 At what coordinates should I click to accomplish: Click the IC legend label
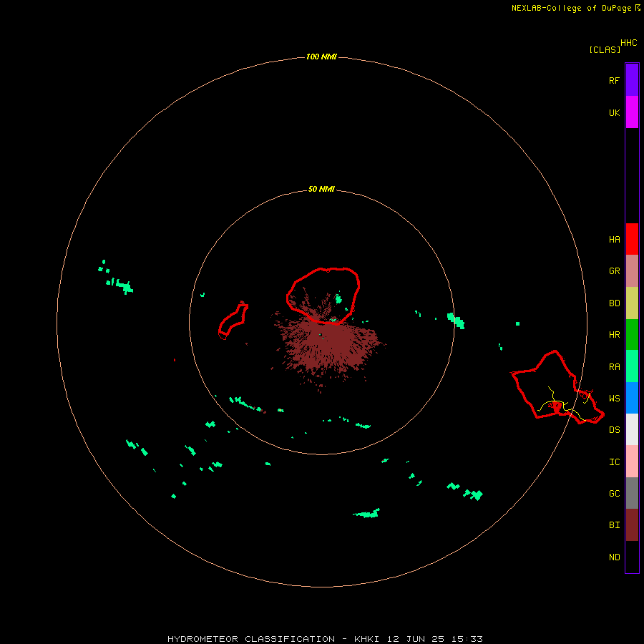pos(614,462)
